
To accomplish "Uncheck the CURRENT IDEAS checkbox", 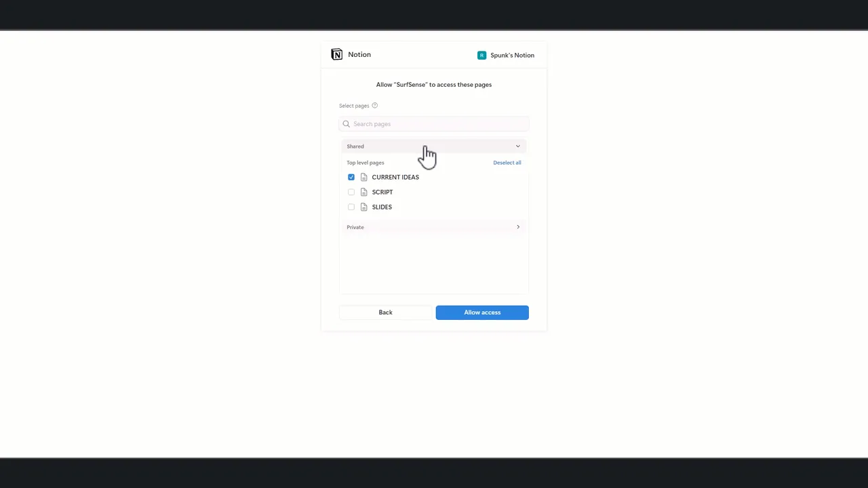I will (351, 177).
